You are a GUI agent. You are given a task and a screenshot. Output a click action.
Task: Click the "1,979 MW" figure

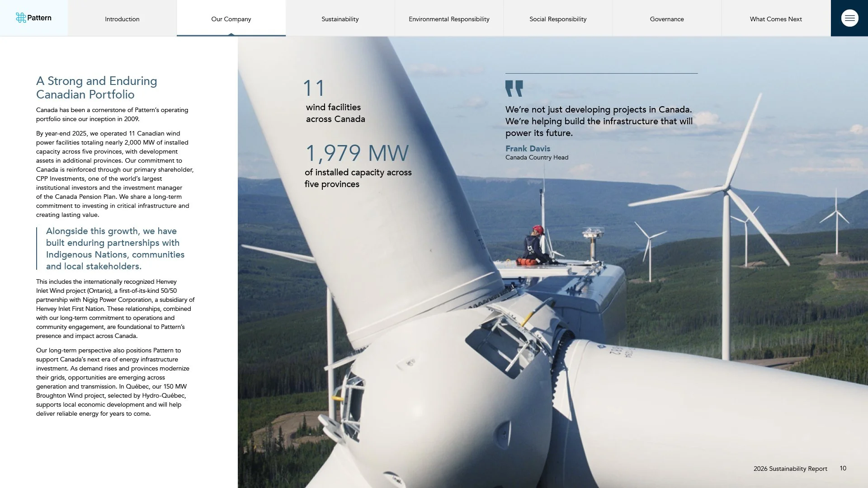(357, 153)
